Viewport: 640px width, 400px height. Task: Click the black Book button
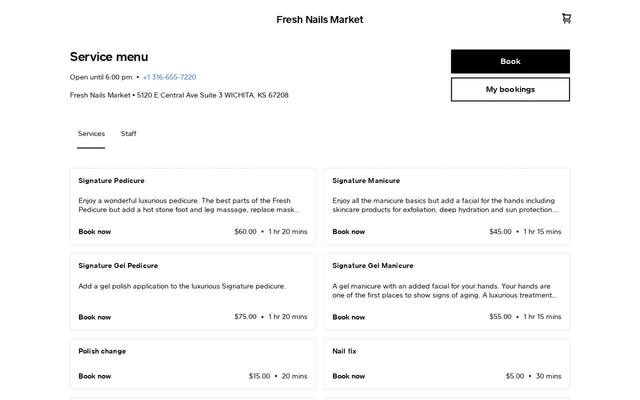510,61
